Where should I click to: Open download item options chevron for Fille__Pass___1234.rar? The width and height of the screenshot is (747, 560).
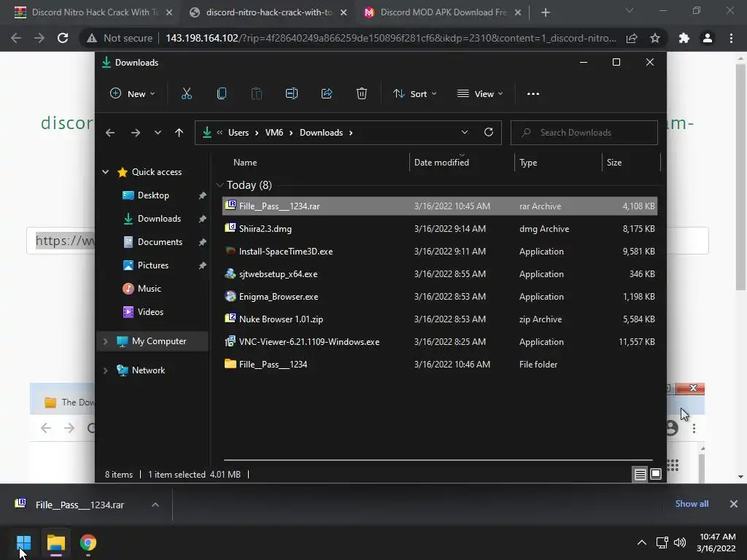[x=155, y=505]
